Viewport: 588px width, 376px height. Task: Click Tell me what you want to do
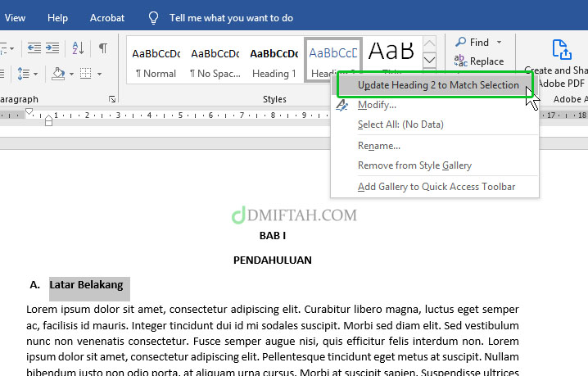(x=231, y=18)
